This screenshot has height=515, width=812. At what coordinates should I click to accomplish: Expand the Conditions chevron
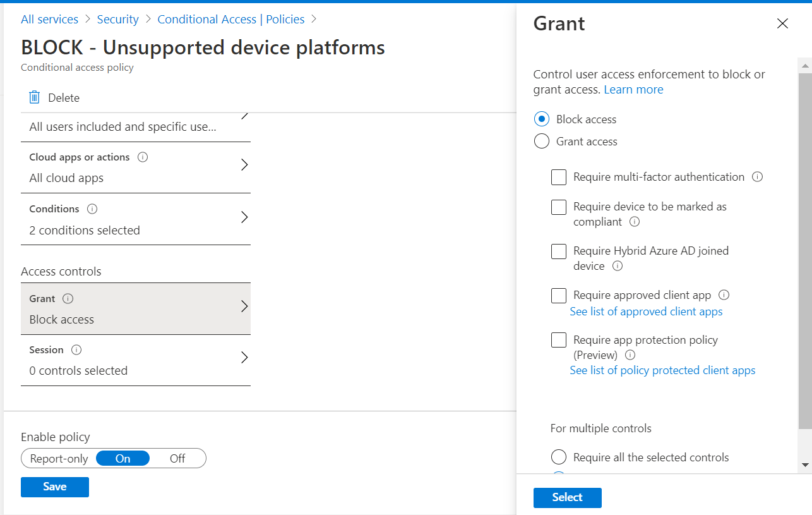(x=245, y=217)
